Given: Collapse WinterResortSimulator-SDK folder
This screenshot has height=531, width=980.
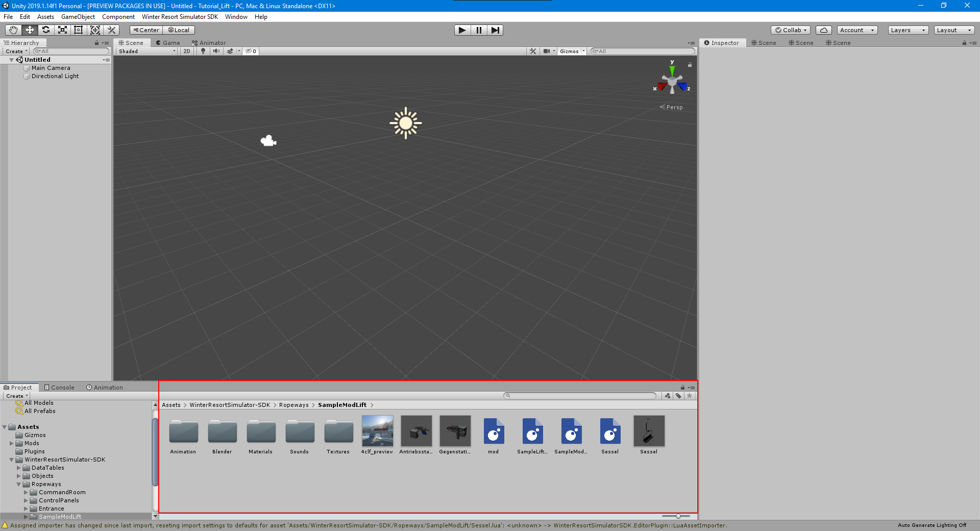Looking at the screenshot, I should pyautogui.click(x=11, y=460).
